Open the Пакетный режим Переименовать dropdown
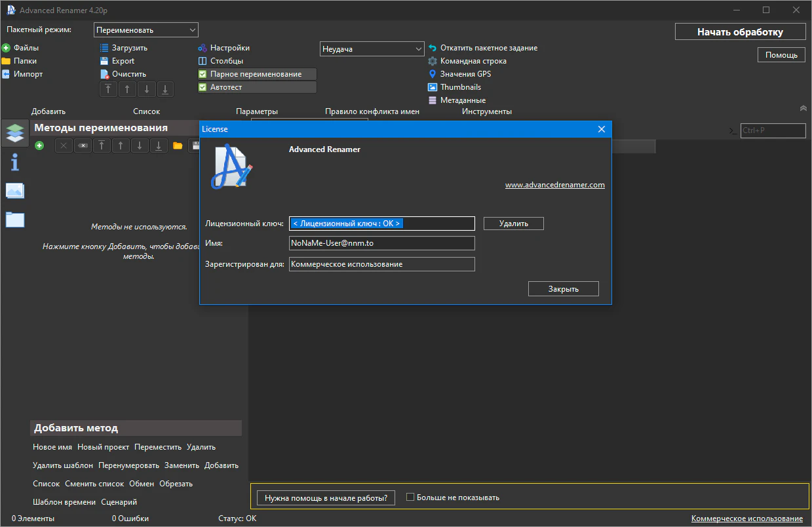Viewport: 812px width, 527px height. (x=146, y=30)
